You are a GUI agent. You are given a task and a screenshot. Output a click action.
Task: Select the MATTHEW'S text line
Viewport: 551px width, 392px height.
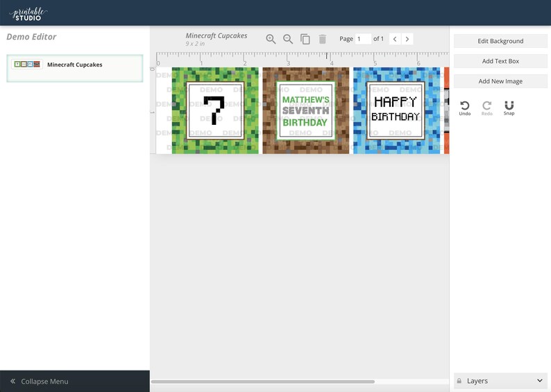tap(306, 100)
